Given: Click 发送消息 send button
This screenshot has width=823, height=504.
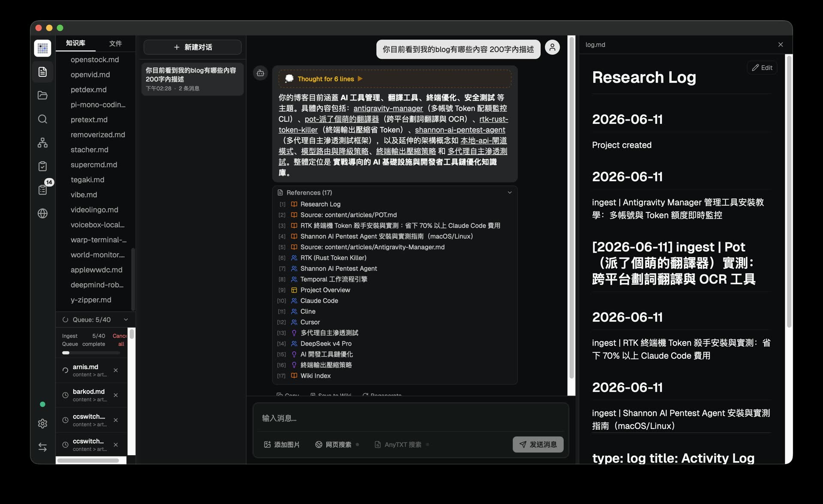Looking at the screenshot, I should [x=538, y=444].
